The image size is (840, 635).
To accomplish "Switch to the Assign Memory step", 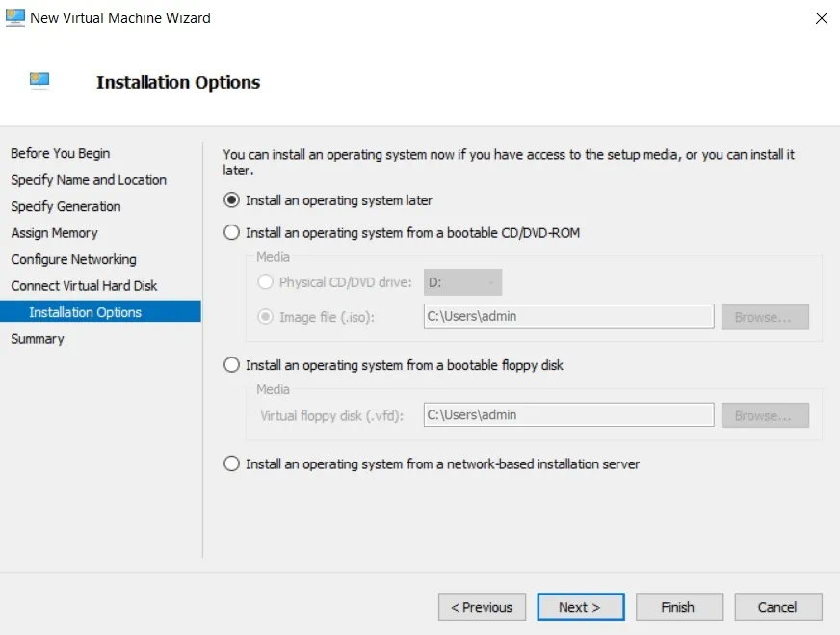I will click(54, 233).
